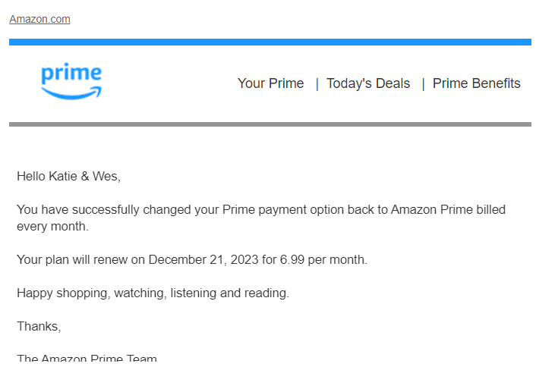The image size is (558, 392).
Task: Click the gray divider line below header
Action: (x=270, y=124)
